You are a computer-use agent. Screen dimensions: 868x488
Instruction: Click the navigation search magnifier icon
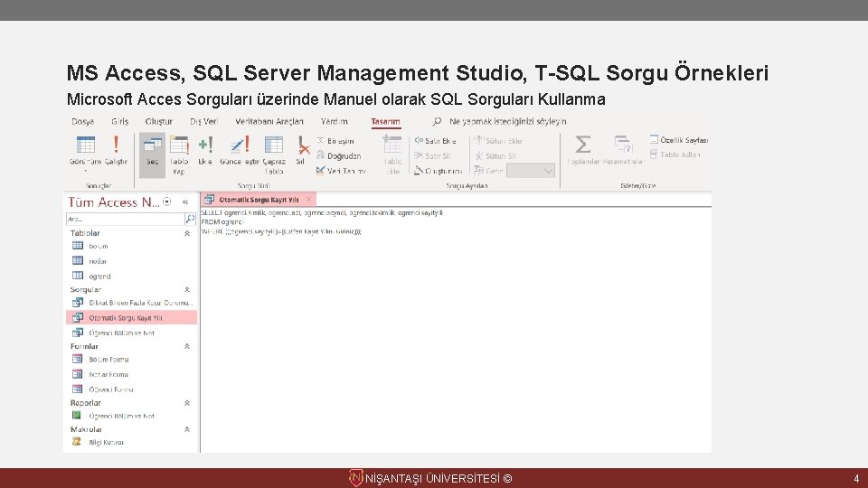pyautogui.click(x=190, y=219)
